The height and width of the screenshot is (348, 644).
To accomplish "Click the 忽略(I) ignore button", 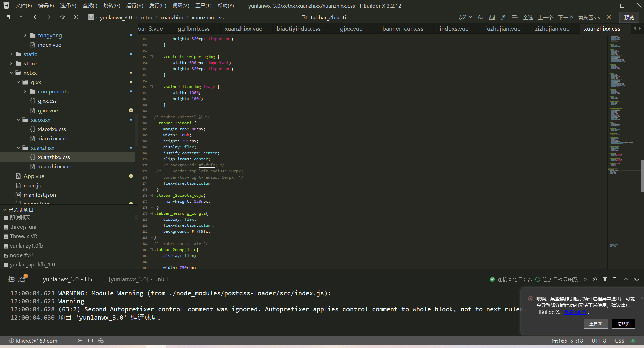I will [x=623, y=324].
